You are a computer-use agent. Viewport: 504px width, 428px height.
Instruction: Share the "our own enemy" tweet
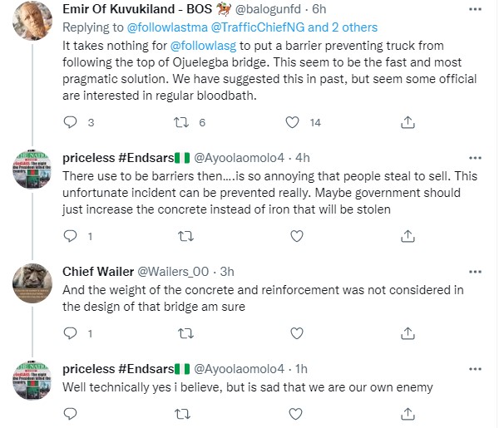(x=408, y=413)
